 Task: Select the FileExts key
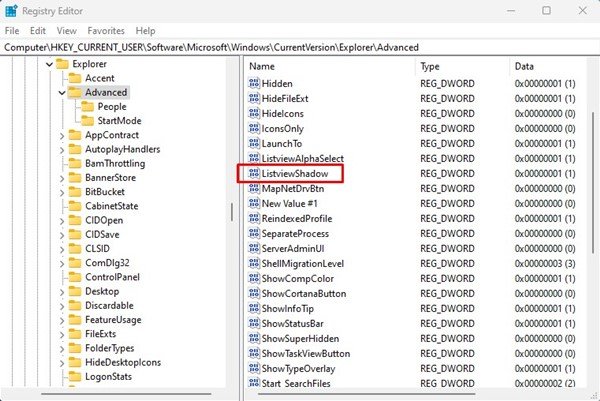click(x=100, y=334)
